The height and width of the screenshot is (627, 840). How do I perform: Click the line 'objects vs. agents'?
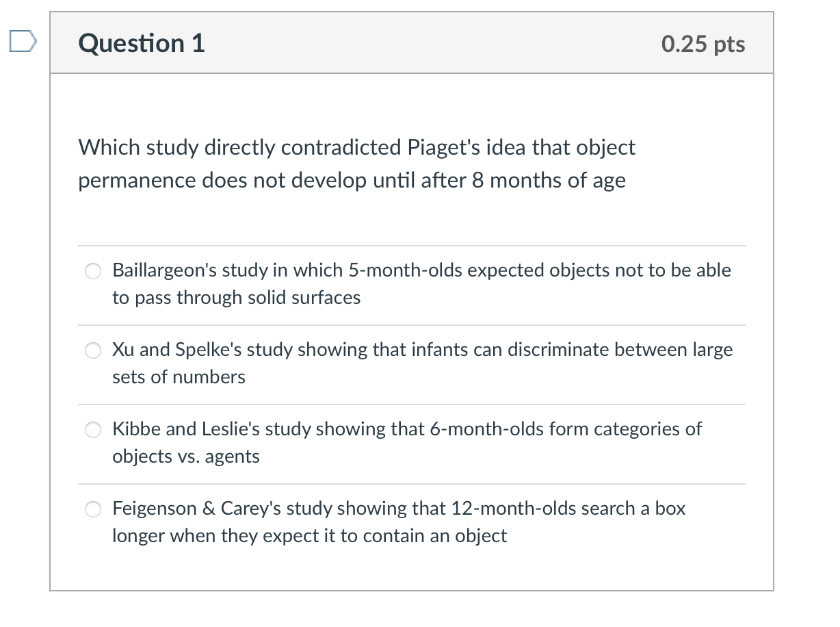coord(186,457)
